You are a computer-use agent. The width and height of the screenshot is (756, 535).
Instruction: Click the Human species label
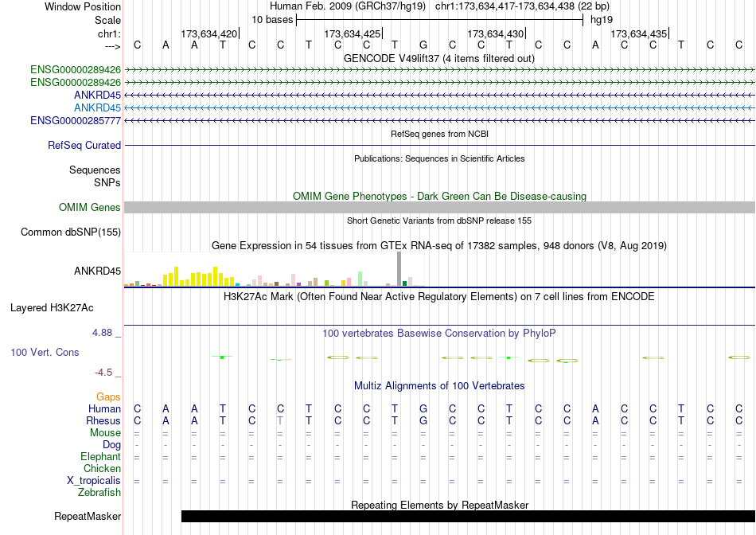[x=104, y=408]
